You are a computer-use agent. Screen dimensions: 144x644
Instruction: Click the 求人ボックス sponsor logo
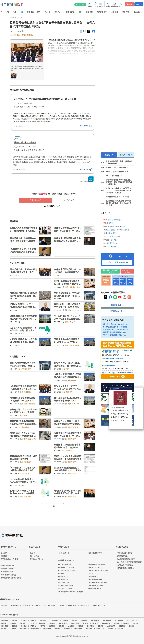pyautogui.click(x=91, y=179)
